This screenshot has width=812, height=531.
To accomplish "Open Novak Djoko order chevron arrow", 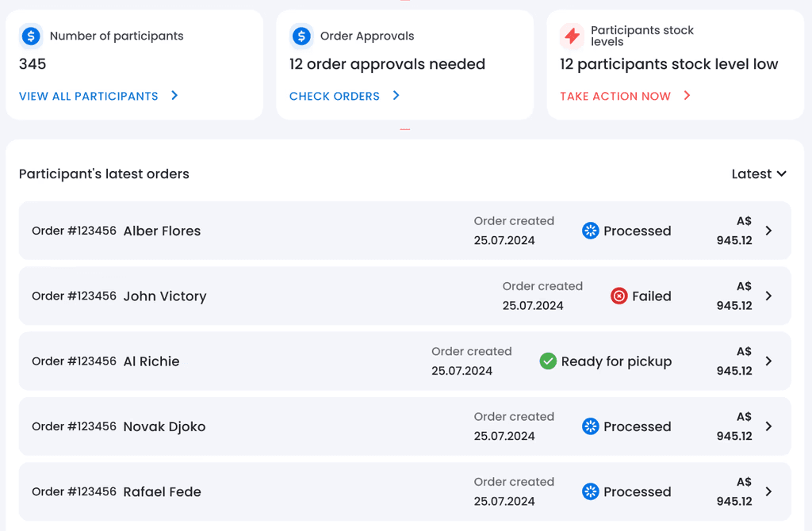I will 768,426.
